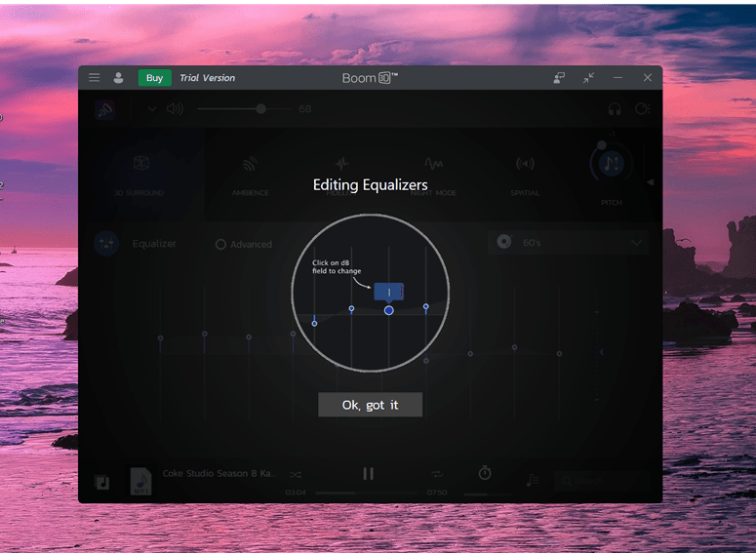This screenshot has height=553, width=756.
Task: Toggle the 3D Surround effect
Action: point(140,176)
